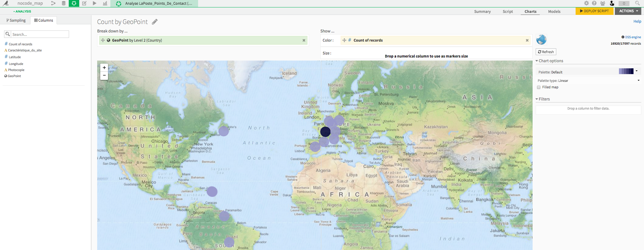Edit chart title with pencil icon
644x250 pixels.
click(x=155, y=22)
